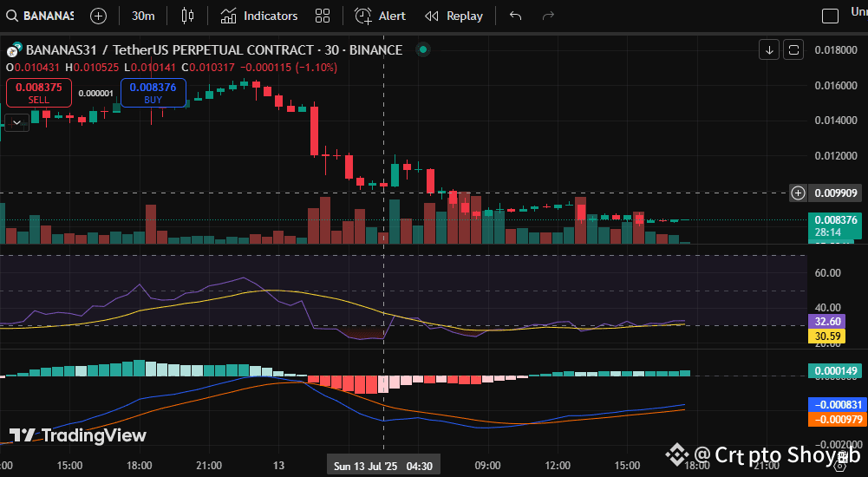The image size is (868, 477).
Task: Open the indicator templates grid icon
Action: pyautogui.click(x=323, y=16)
